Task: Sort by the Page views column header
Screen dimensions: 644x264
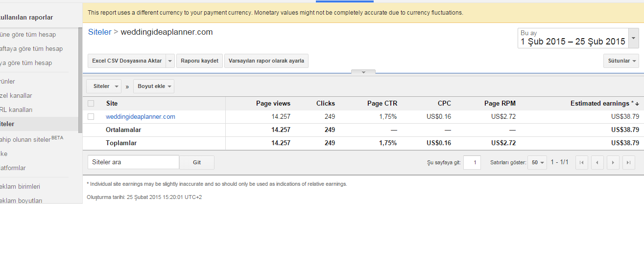Action: [x=273, y=103]
